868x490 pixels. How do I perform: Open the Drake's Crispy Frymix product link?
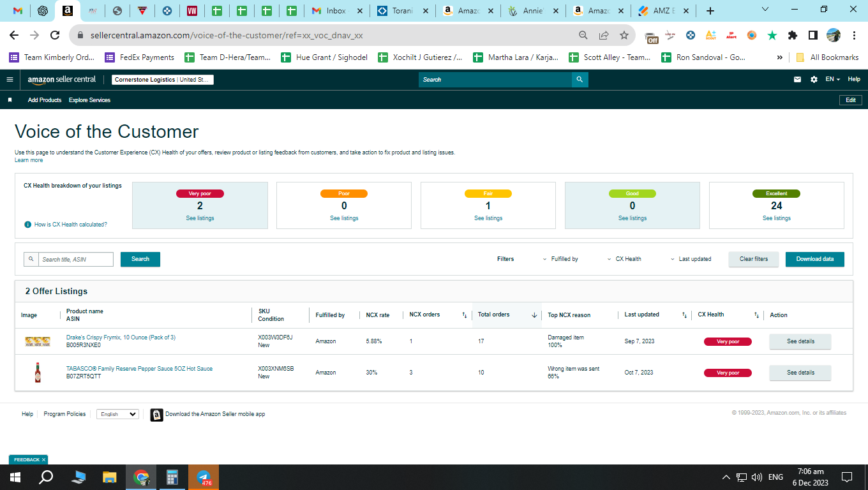point(121,338)
